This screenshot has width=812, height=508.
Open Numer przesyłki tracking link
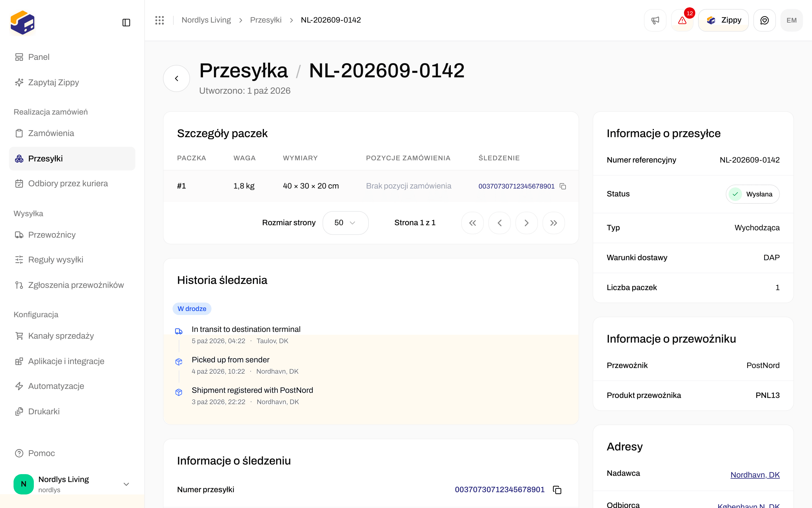(500, 490)
